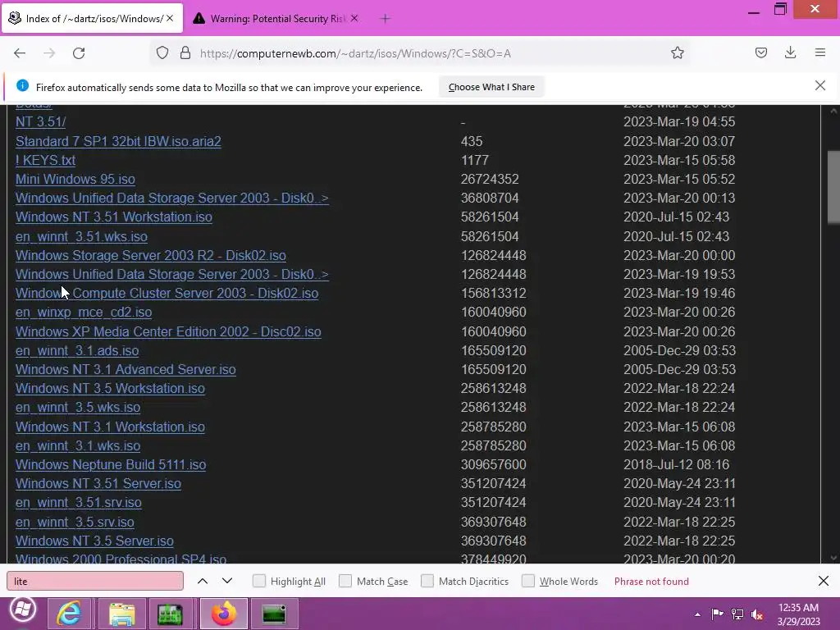Open network status tray icon
The image size is (840, 630).
737,614
